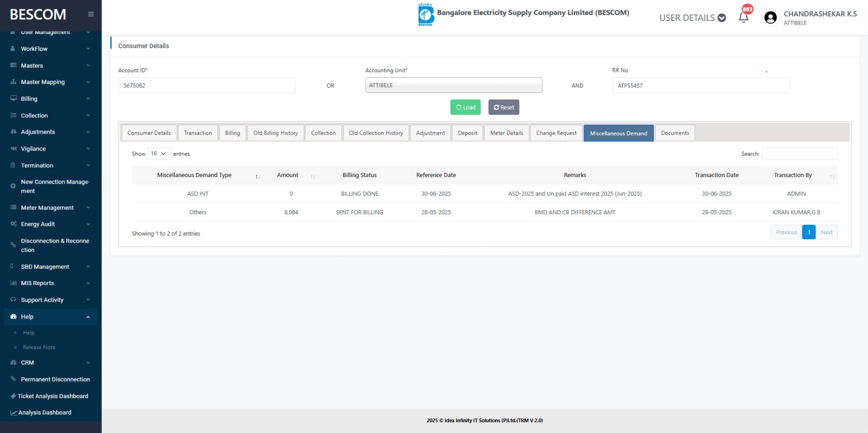Click the Analysis Dashboard graph icon
This screenshot has height=433, width=868.
[x=14, y=413]
